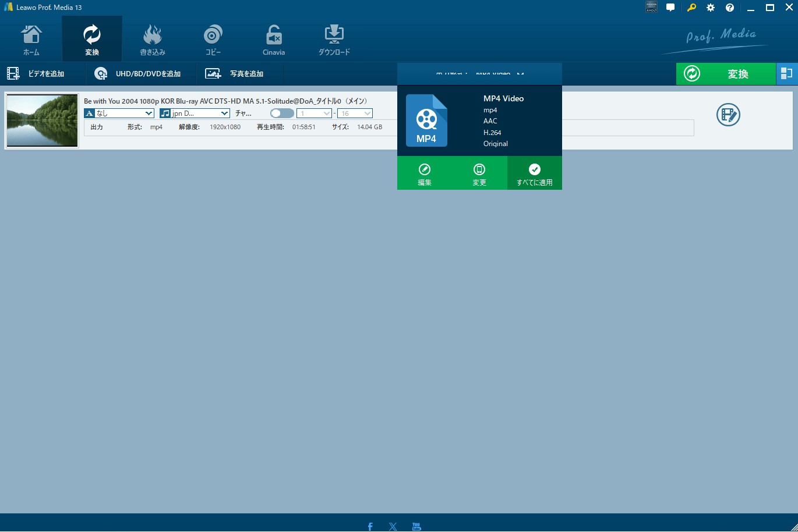Click the 変更 change profile button
The image size is (798, 532).
(479, 173)
